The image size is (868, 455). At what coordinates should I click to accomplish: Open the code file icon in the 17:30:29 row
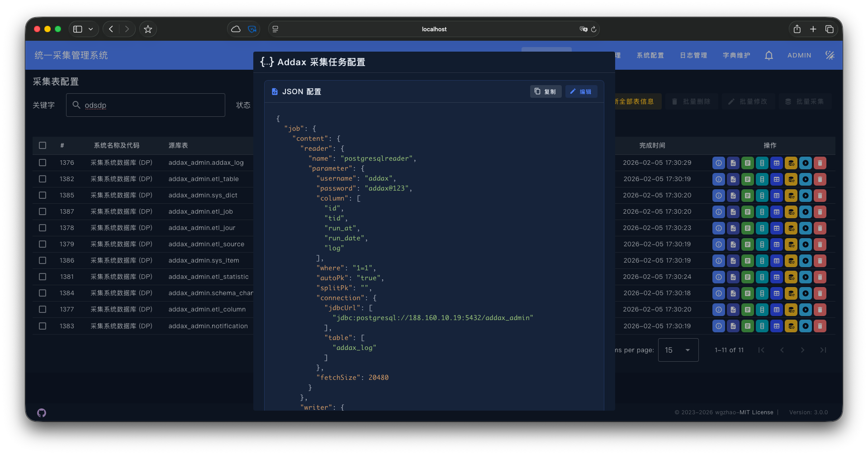[733, 163]
